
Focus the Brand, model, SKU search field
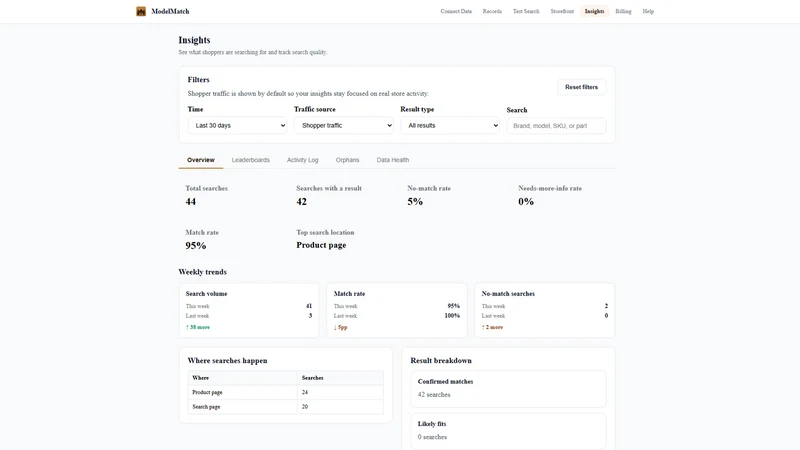click(556, 126)
